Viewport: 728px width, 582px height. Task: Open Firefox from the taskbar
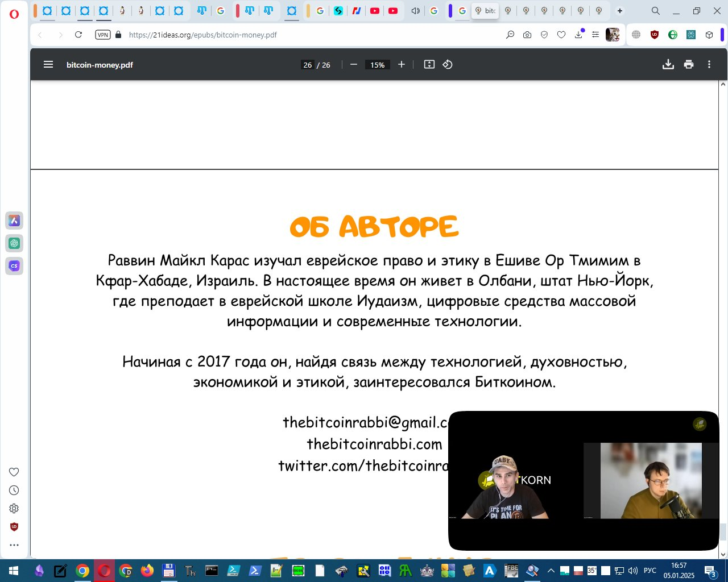[x=147, y=571]
